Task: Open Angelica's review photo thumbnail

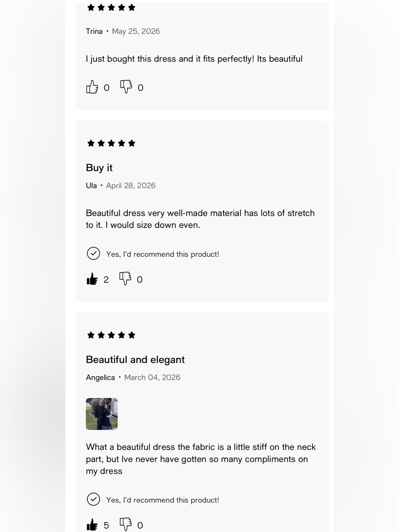Action: click(102, 414)
